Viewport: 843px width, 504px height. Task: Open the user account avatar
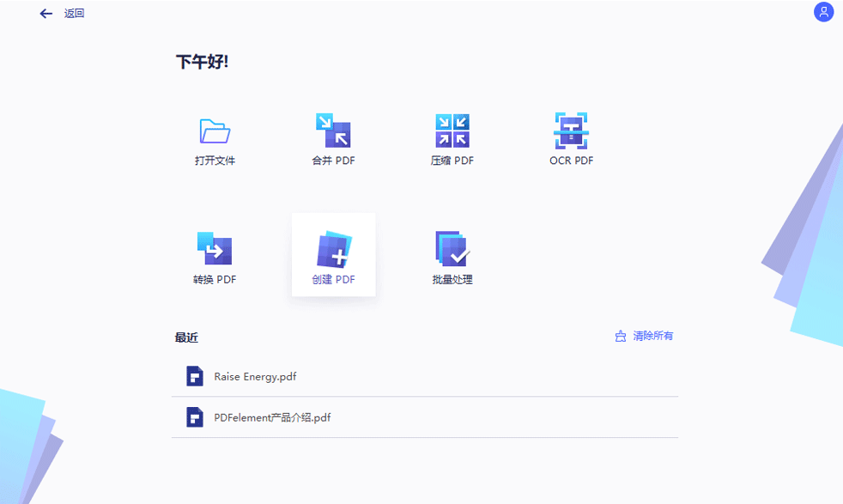coord(823,12)
